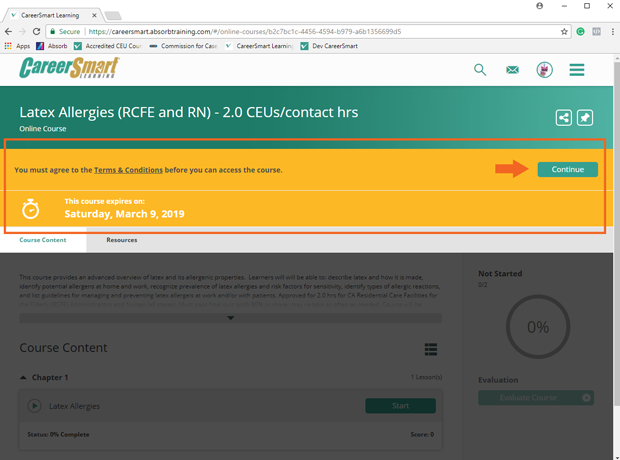
Task: Open the Terms & Conditions link
Action: click(x=128, y=170)
